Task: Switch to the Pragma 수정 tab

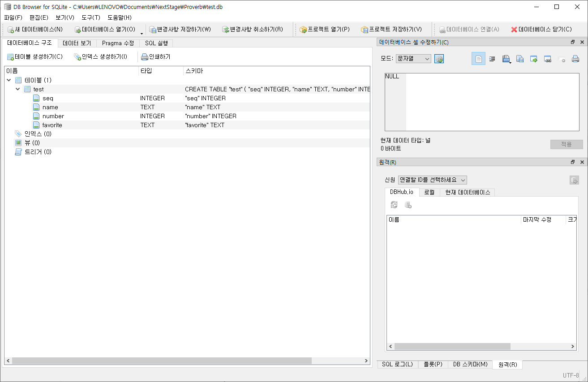Action: pos(118,43)
